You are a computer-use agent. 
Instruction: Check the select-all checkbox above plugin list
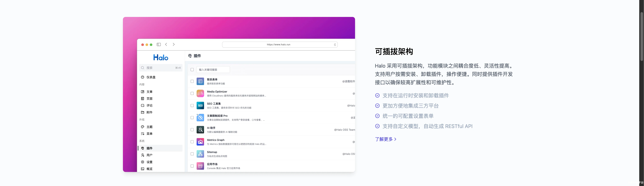pos(192,70)
